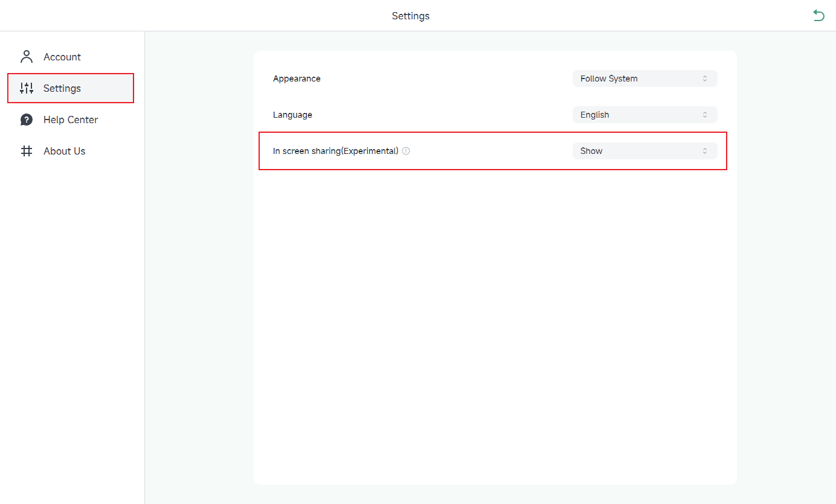Click the Appearance setting label
This screenshot has width=836, height=504.
(x=297, y=78)
